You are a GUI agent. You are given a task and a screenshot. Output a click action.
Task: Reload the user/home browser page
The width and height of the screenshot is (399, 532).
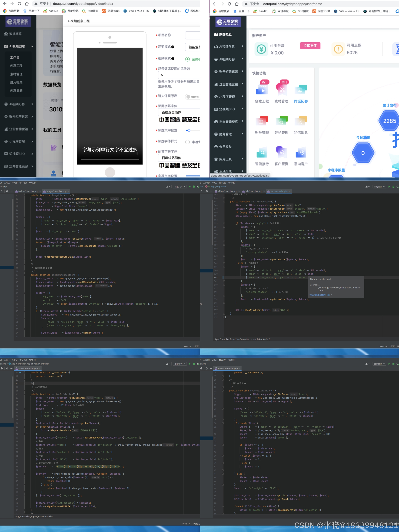click(230, 4)
